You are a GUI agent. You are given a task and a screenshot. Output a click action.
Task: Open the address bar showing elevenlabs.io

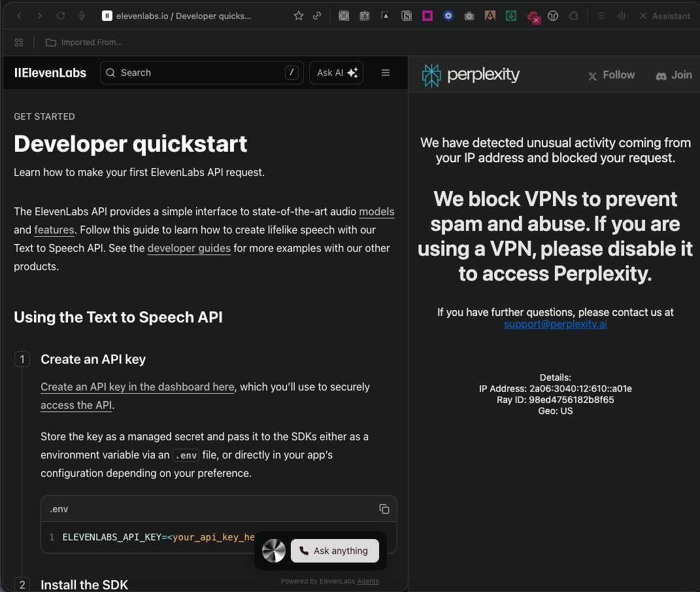pyautogui.click(x=183, y=16)
